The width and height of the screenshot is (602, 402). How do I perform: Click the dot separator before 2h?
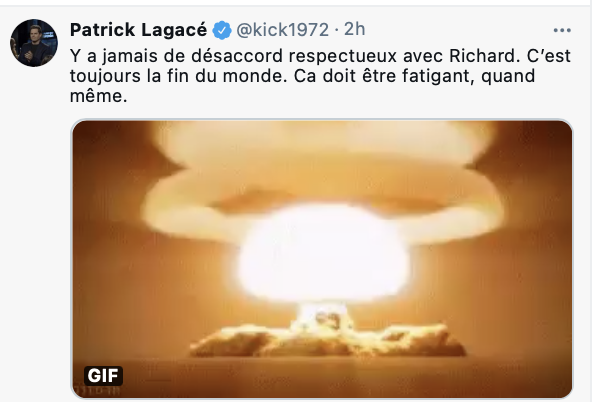point(336,30)
